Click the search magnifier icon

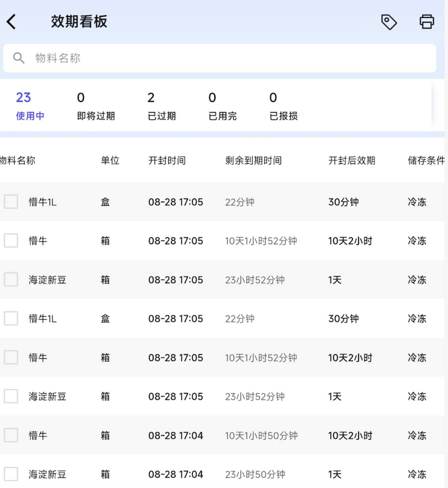19,58
